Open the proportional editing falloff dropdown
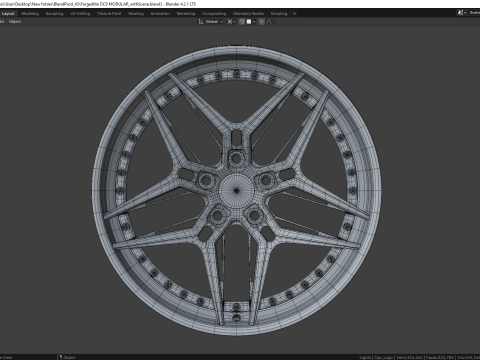 coord(270,22)
